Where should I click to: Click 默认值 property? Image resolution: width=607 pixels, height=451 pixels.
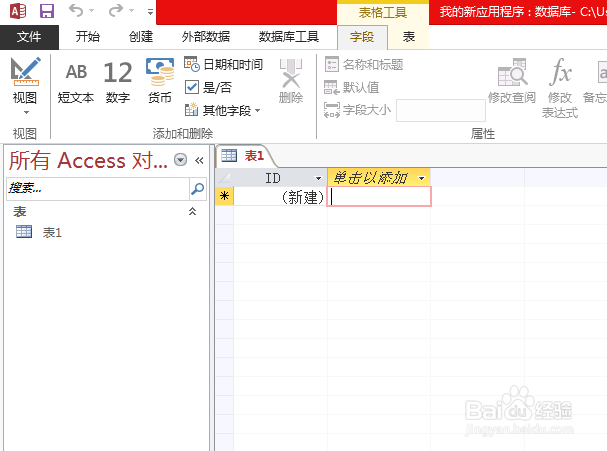[x=352, y=87]
